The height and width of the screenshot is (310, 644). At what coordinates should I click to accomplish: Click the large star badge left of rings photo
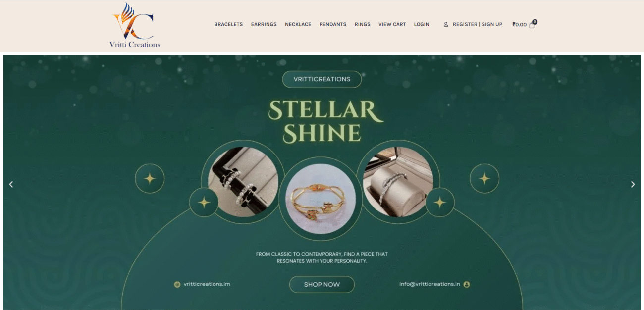(150, 179)
